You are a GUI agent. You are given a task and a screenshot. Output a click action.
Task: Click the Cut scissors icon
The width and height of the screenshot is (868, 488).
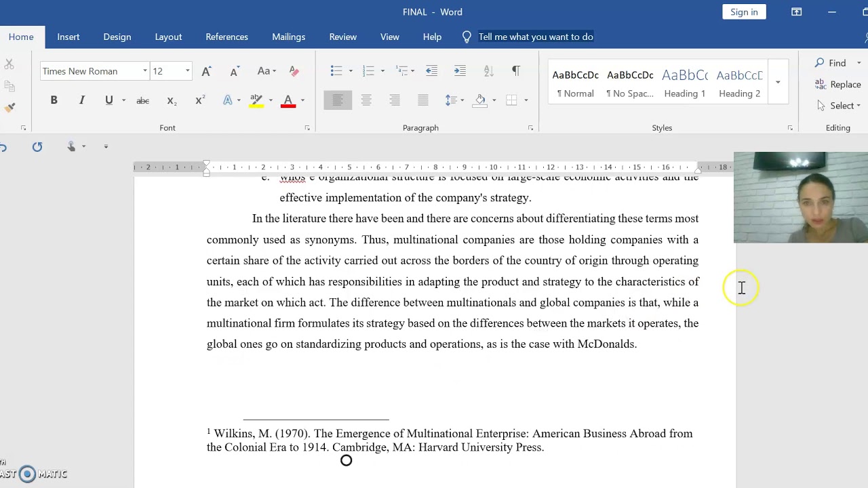pos(9,64)
